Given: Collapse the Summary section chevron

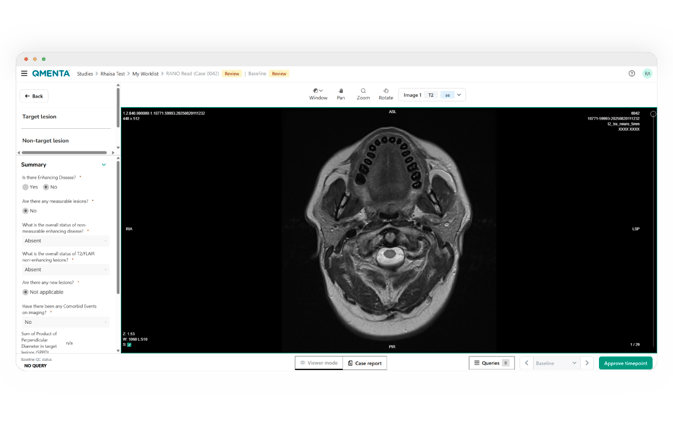Looking at the screenshot, I should (x=104, y=165).
